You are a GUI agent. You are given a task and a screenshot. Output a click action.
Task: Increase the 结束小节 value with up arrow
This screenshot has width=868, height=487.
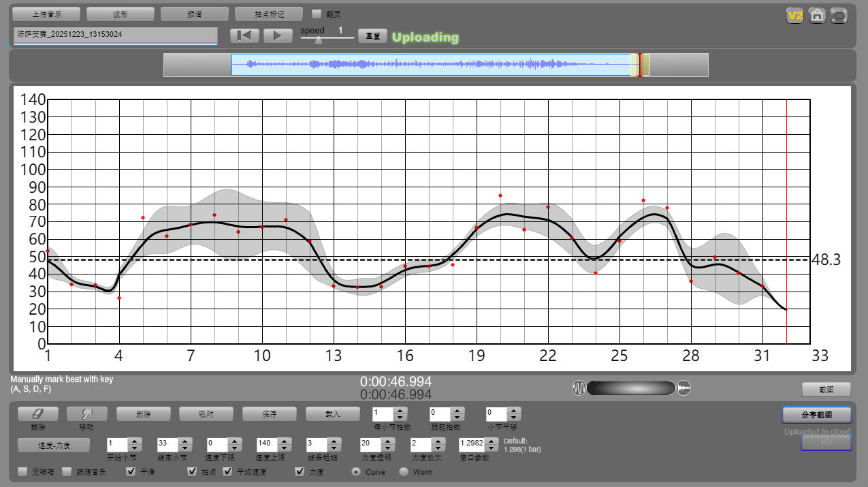click(184, 441)
